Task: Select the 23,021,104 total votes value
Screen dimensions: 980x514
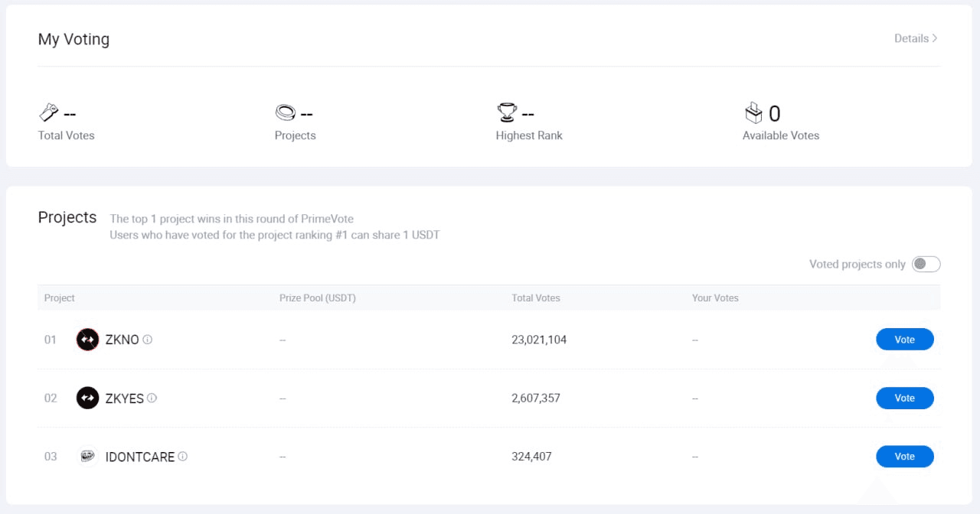Action: tap(539, 340)
